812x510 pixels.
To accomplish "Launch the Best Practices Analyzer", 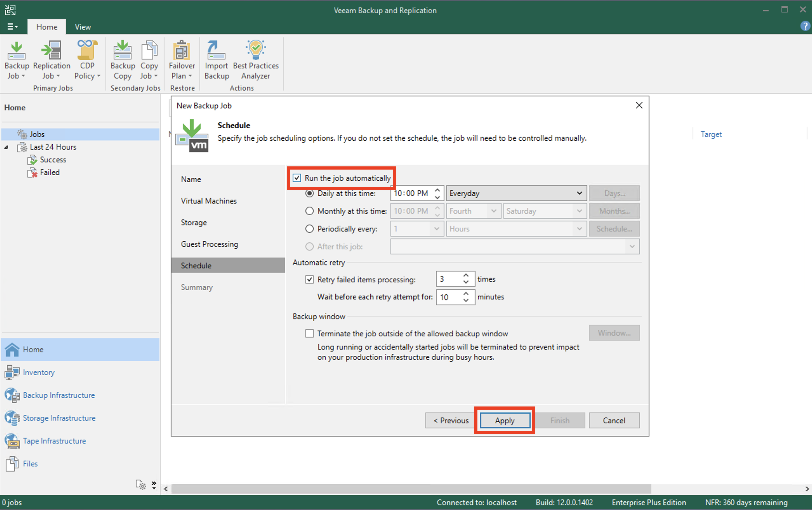I will [x=256, y=60].
